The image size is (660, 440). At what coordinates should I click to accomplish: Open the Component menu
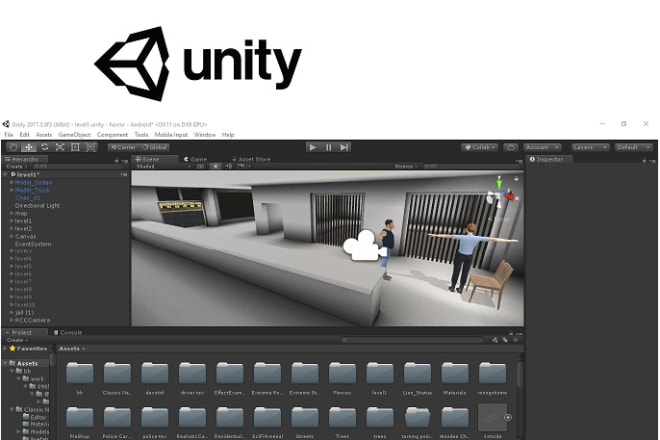pos(112,135)
